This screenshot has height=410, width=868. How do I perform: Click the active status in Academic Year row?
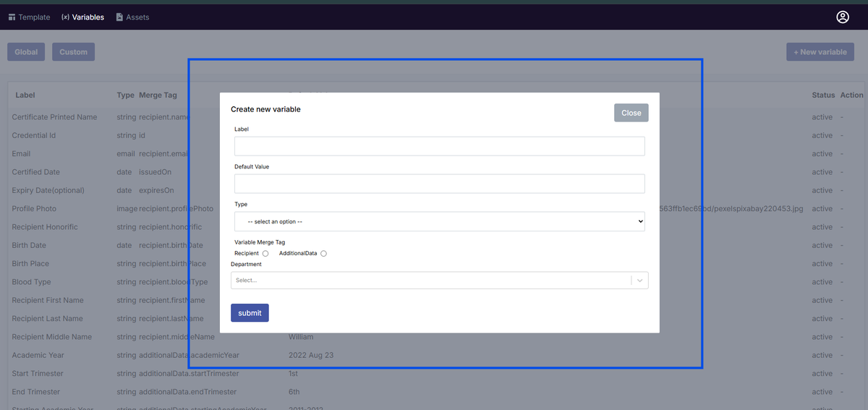click(x=822, y=356)
